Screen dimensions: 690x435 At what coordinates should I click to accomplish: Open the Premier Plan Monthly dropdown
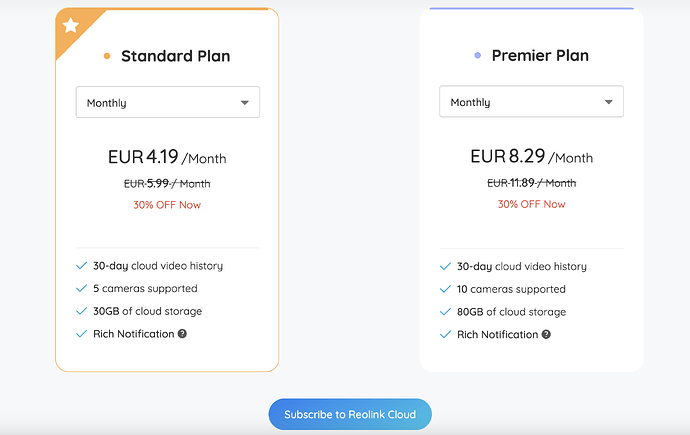point(531,102)
